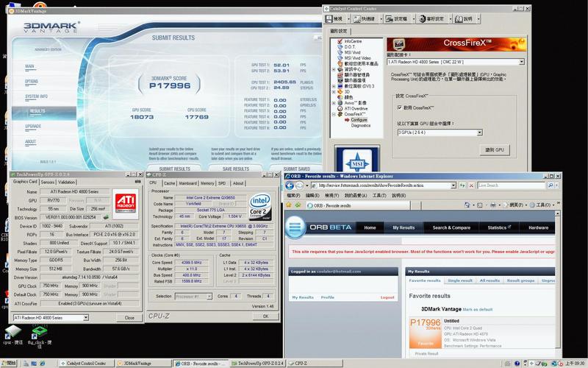Open the tlg_clock desktop shortcut icon

(40, 331)
